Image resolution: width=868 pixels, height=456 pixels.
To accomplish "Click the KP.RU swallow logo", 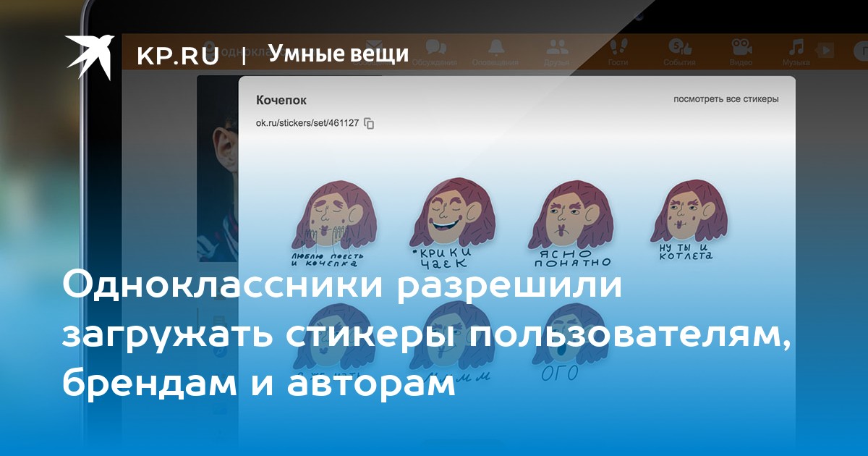I will coord(90,55).
